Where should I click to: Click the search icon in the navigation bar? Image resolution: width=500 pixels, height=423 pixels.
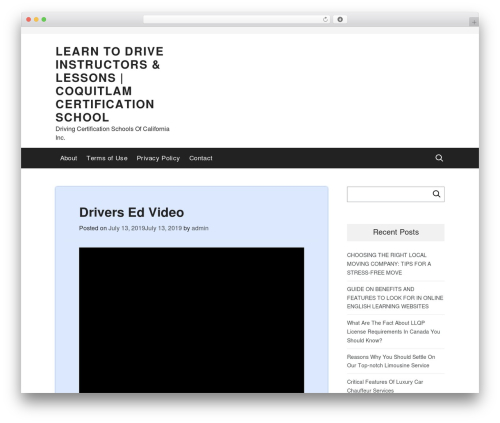tap(439, 158)
